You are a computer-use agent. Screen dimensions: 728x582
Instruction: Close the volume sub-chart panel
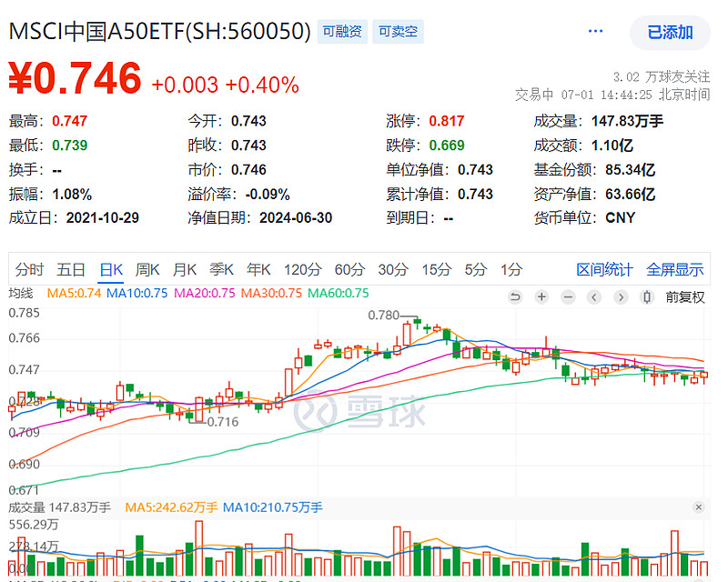point(697,507)
